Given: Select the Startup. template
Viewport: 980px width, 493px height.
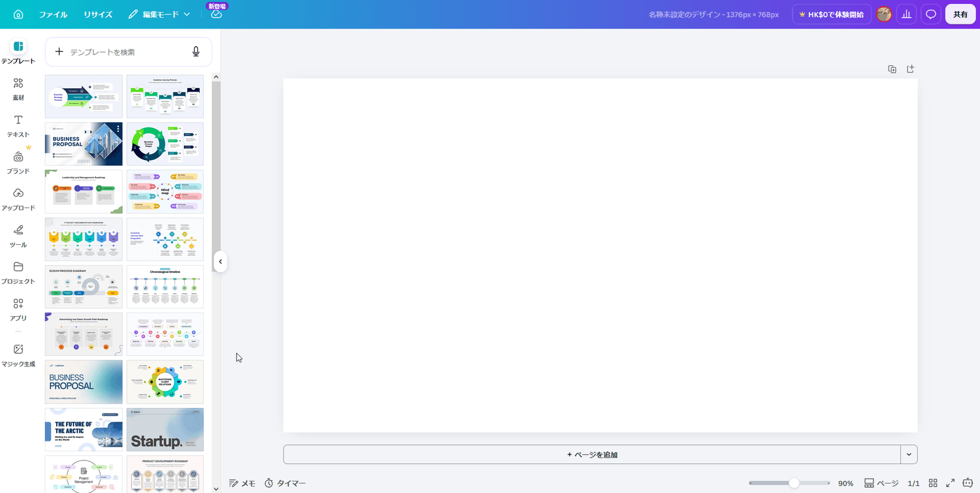Looking at the screenshot, I should [165, 430].
